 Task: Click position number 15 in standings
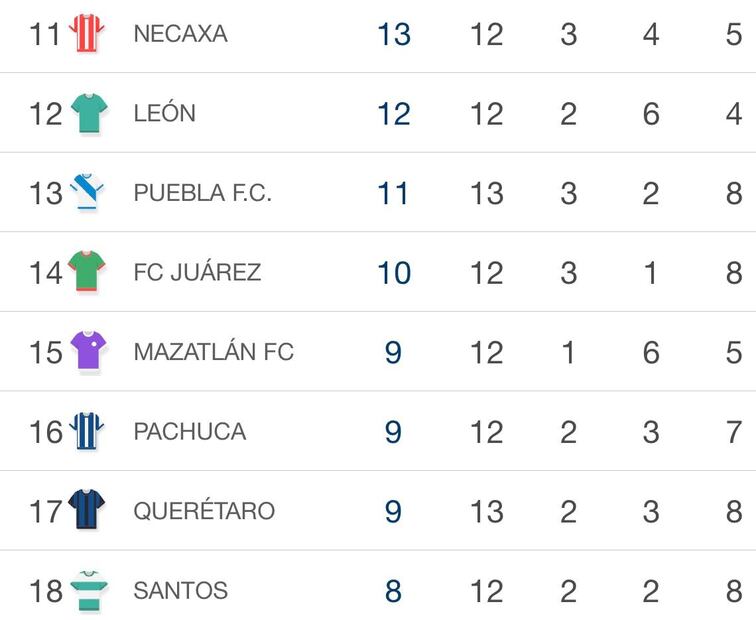point(46,352)
